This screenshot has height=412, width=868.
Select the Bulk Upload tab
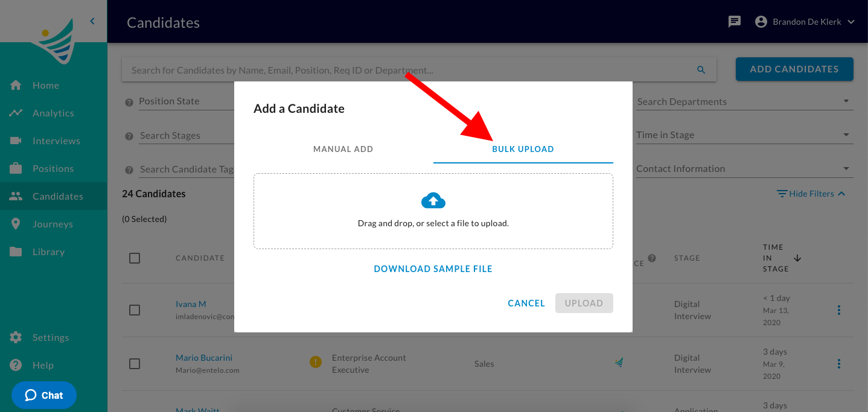(523, 149)
